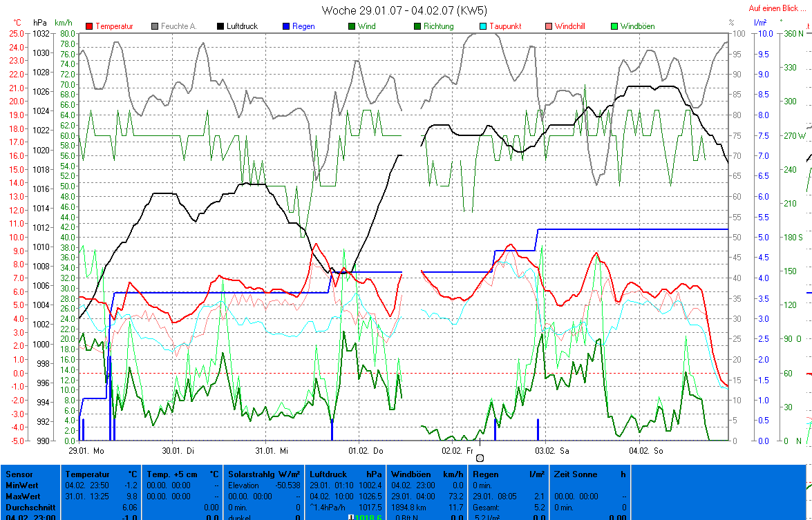
Task: Toggle the Richtung series legend label
Action: pos(438,26)
